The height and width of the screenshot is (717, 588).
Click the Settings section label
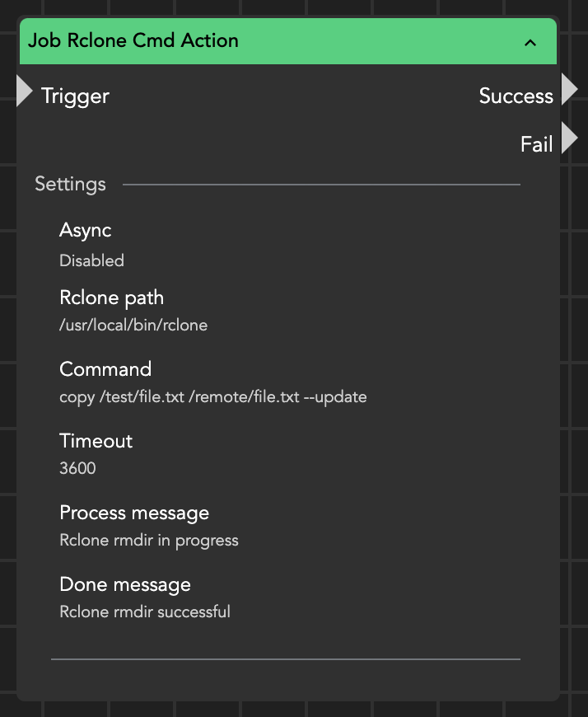coord(70,185)
